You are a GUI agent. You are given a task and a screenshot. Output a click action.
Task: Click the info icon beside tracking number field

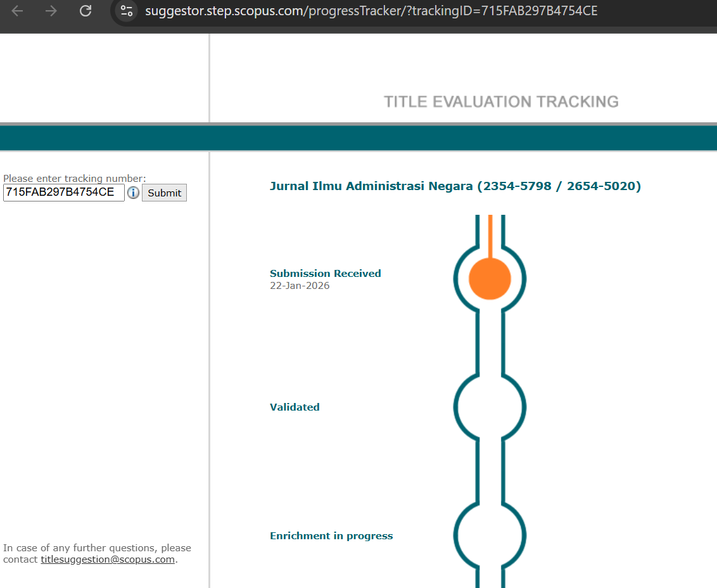pyautogui.click(x=133, y=193)
